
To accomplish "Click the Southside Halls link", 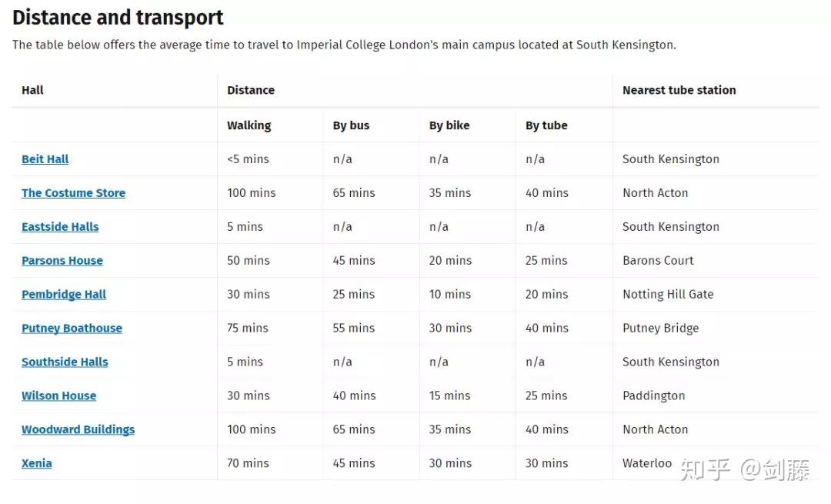I will click(x=65, y=362).
